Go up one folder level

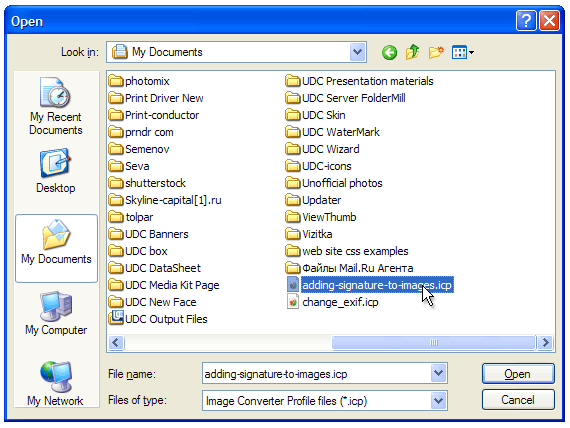[413, 52]
